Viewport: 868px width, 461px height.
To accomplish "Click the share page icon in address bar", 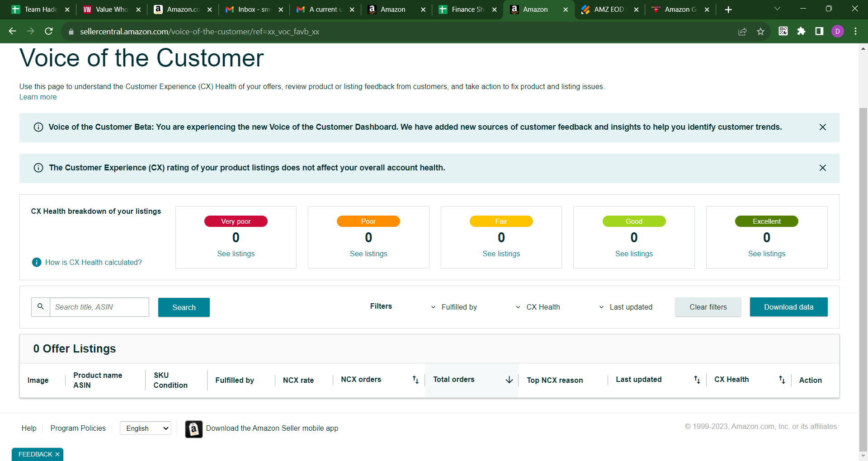I will tap(742, 32).
